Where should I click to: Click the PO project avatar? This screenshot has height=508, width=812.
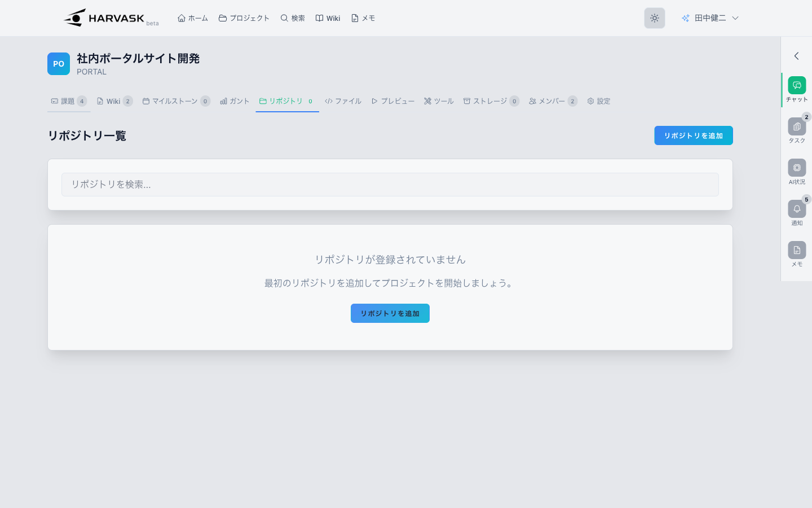[59, 64]
